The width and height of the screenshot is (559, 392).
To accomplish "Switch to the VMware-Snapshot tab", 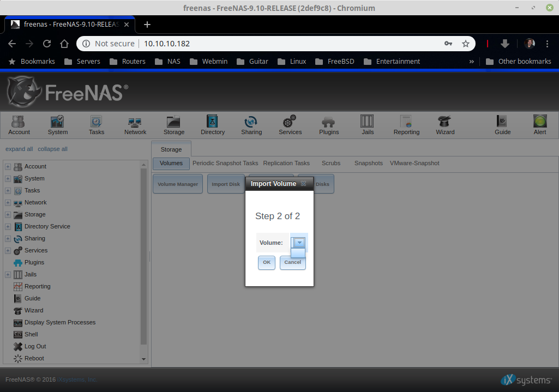I will point(414,163).
